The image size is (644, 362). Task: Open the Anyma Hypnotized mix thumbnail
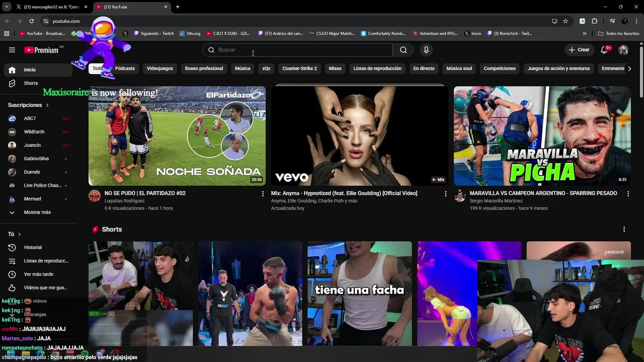360,136
